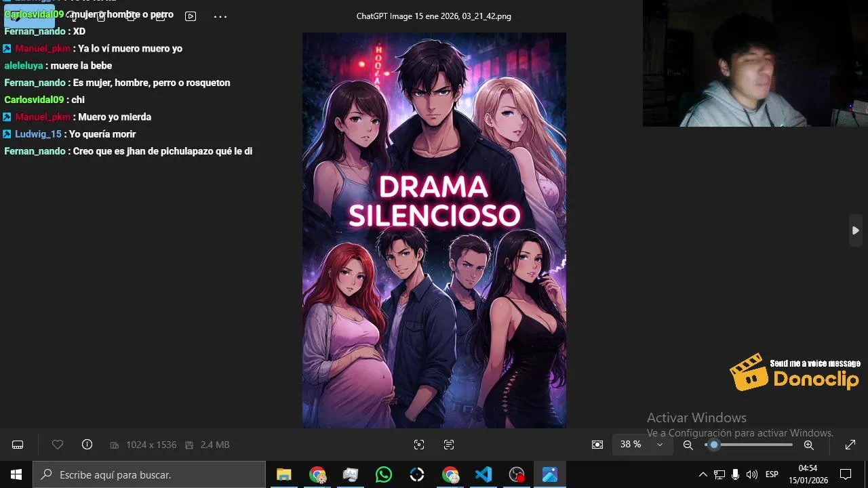This screenshot has height=488, width=868.
Task: Click the 1024 x 1536 dimensions label
Action: tap(151, 445)
